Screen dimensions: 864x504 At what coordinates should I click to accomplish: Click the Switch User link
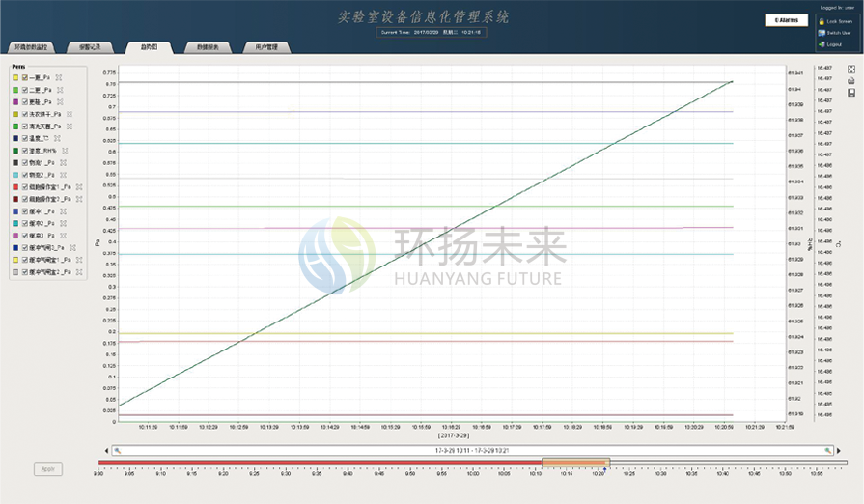839,33
